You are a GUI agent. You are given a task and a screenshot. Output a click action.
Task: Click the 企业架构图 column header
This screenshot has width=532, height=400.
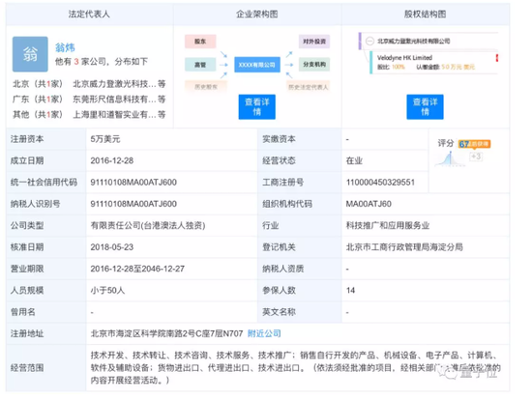tap(257, 14)
